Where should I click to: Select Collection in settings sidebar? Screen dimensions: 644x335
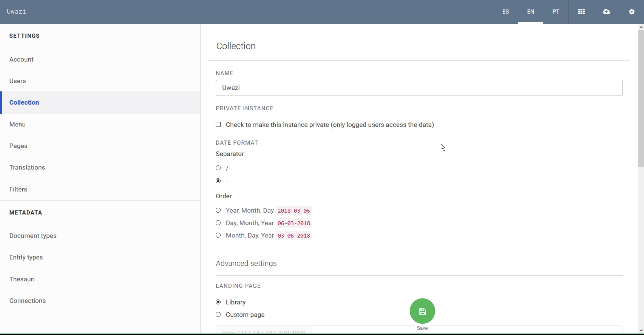[x=100, y=103]
